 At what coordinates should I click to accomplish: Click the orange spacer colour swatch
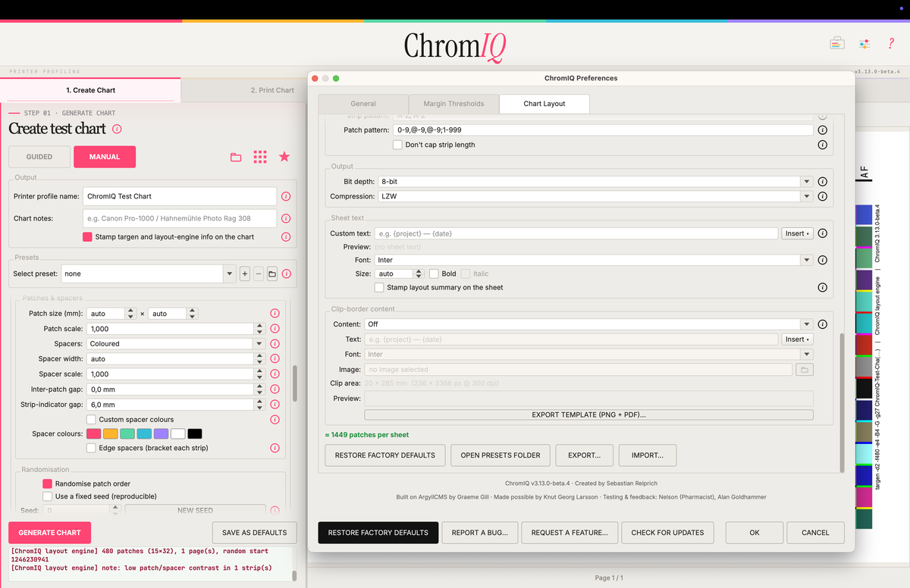point(111,434)
